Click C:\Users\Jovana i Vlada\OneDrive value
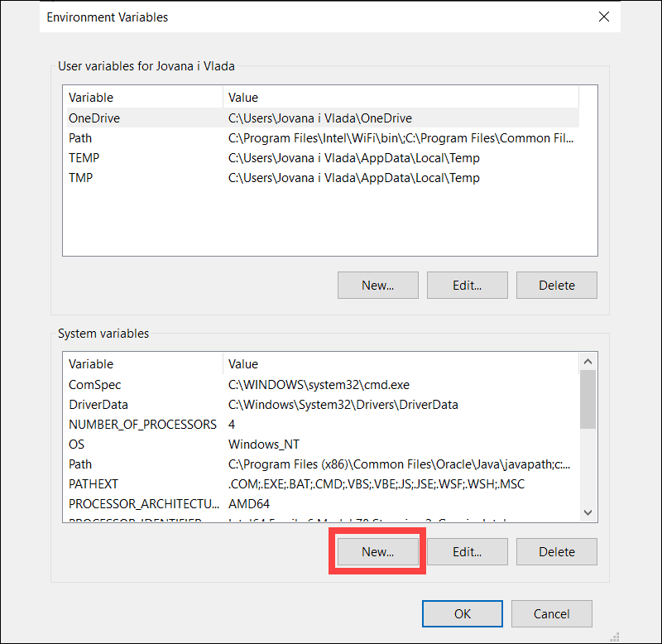 pos(320,118)
